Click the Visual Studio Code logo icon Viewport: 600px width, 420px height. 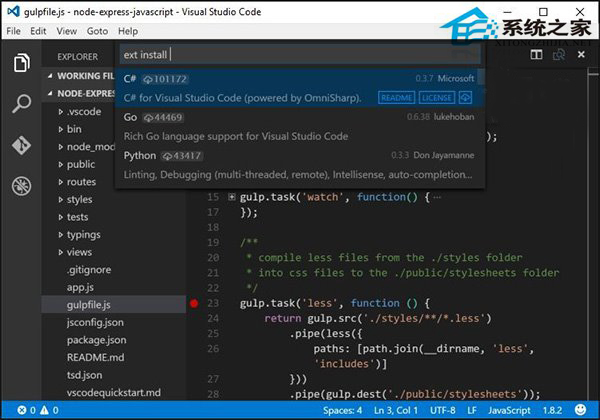coord(13,11)
